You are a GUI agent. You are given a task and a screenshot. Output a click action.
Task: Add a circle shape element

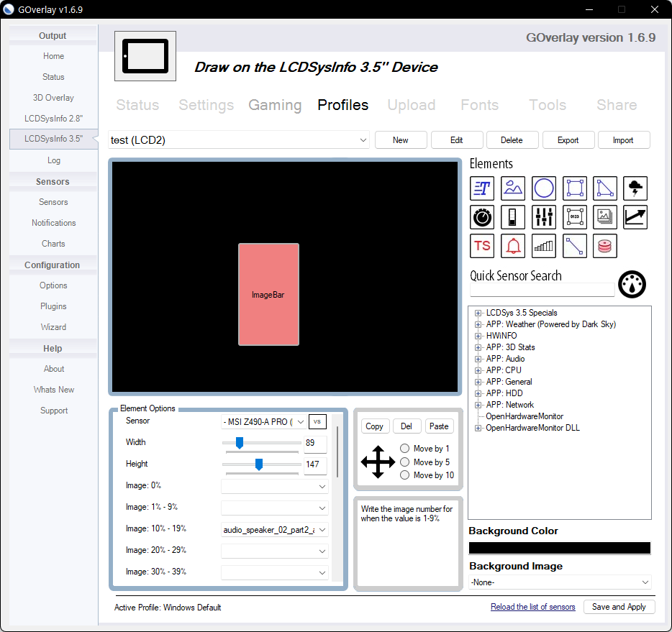point(543,188)
